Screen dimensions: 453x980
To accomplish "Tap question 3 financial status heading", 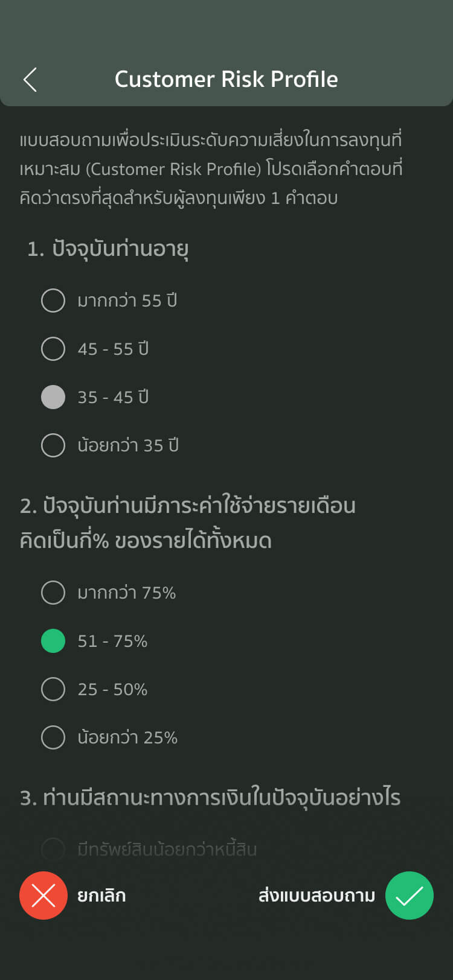I will coord(210,798).
